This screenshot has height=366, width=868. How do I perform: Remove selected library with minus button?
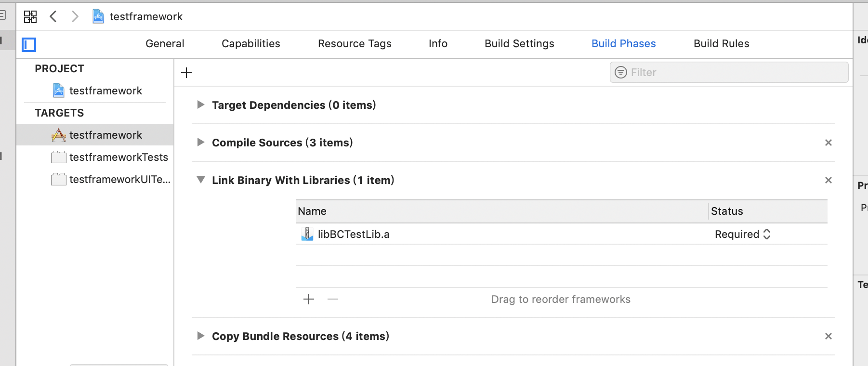(333, 299)
